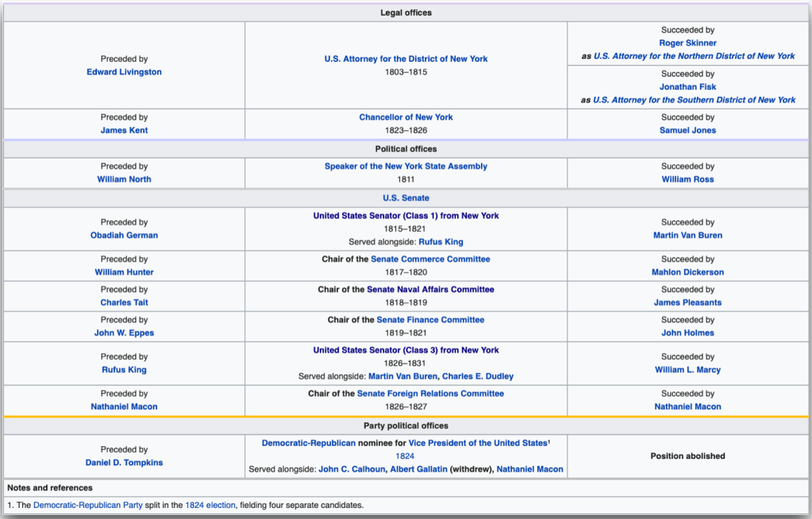
Task: Open the Obadiah German link
Action: point(124,235)
